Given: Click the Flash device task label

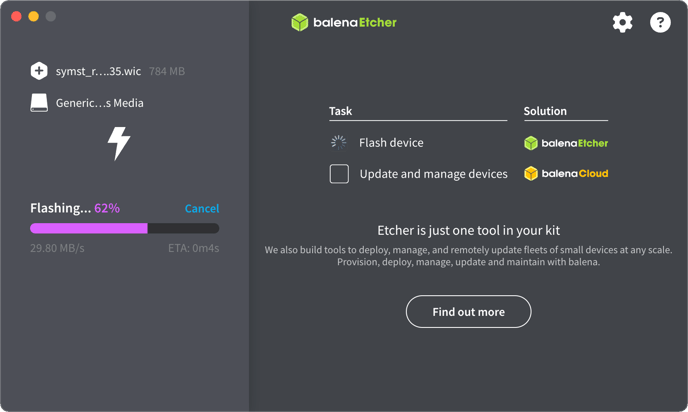Looking at the screenshot, I should click(391, 143).
